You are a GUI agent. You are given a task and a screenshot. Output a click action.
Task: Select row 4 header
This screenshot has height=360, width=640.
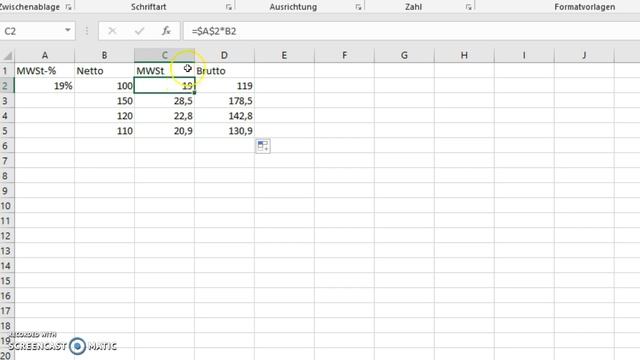(7, 116)
